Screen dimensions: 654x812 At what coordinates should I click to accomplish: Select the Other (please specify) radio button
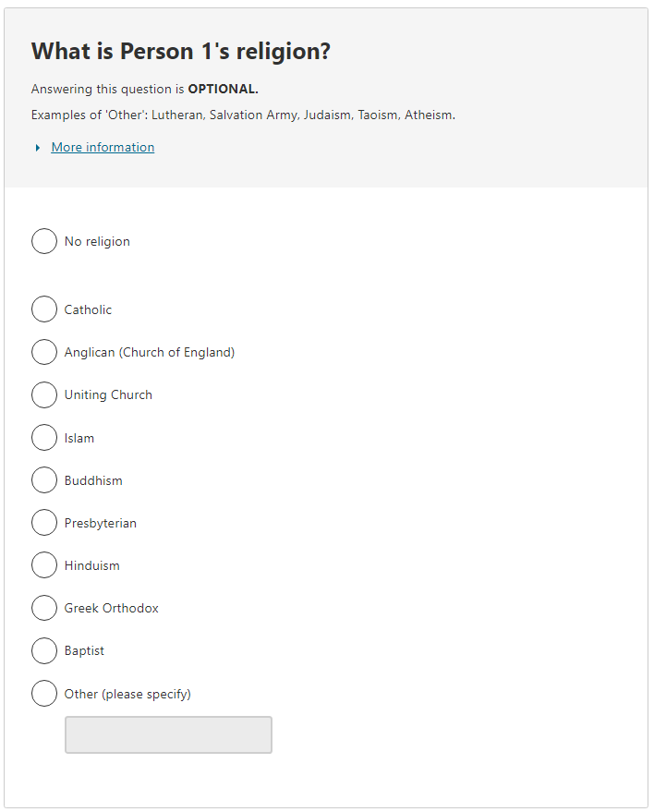coord(44,694)
